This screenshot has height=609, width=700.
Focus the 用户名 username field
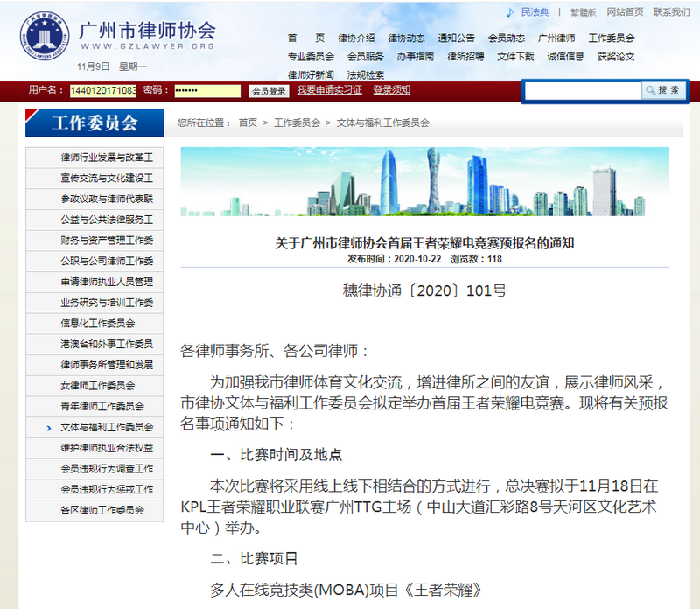click(x=103, y=91)
